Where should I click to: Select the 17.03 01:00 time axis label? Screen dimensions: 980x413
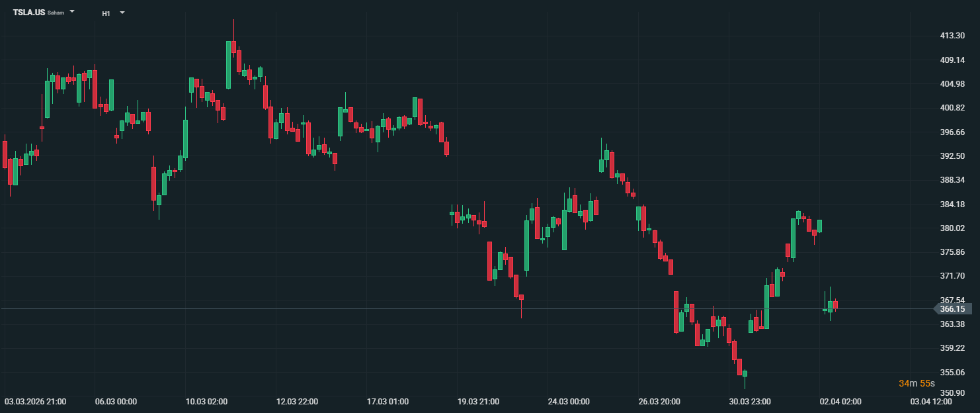click(x=388, y=402)
